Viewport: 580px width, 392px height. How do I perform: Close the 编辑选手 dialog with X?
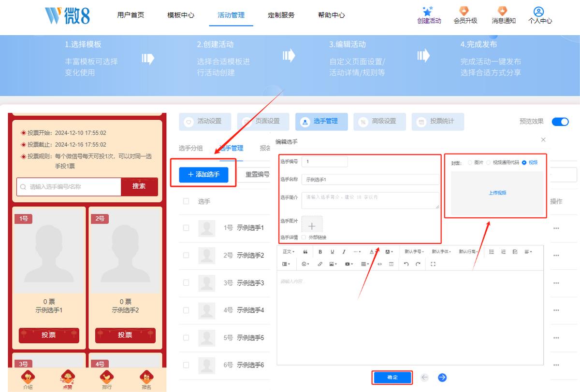coord(543,140)
